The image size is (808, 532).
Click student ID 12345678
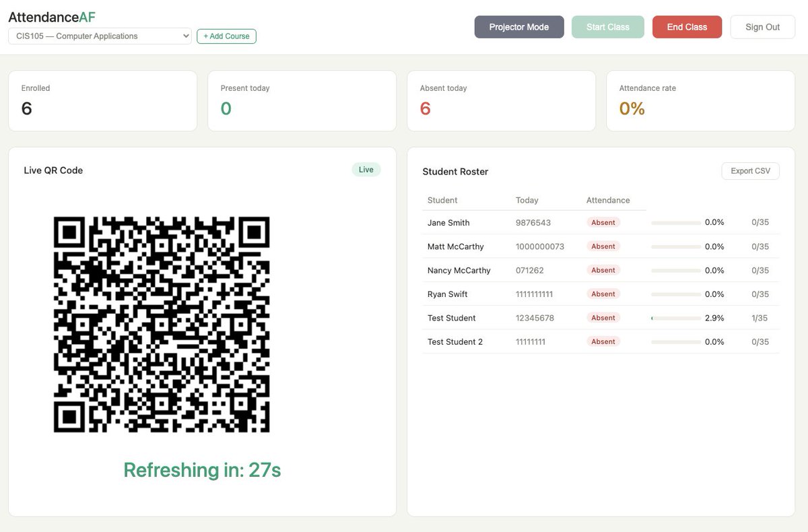click(535, 318)
